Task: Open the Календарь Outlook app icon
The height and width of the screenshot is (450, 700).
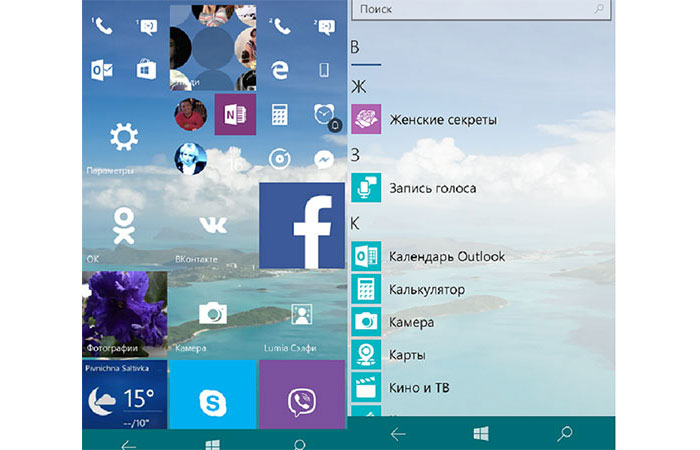Action: [366, 256]
